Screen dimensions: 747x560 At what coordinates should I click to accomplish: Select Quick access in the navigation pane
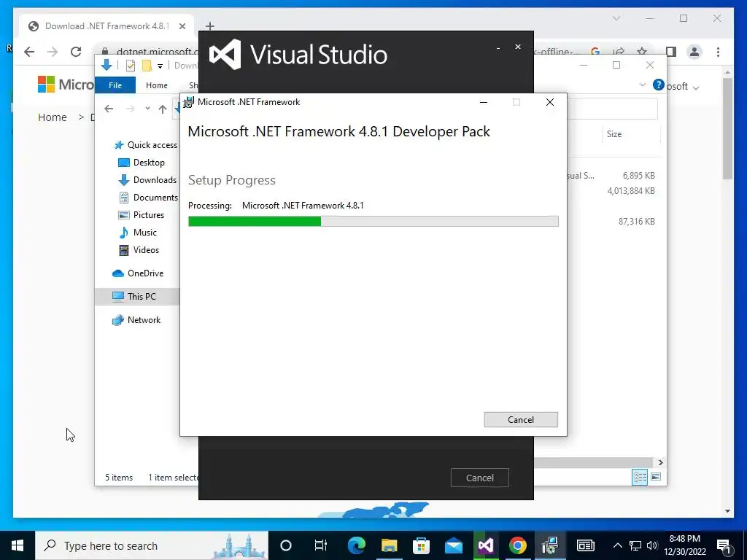click(x=146, y=145)
